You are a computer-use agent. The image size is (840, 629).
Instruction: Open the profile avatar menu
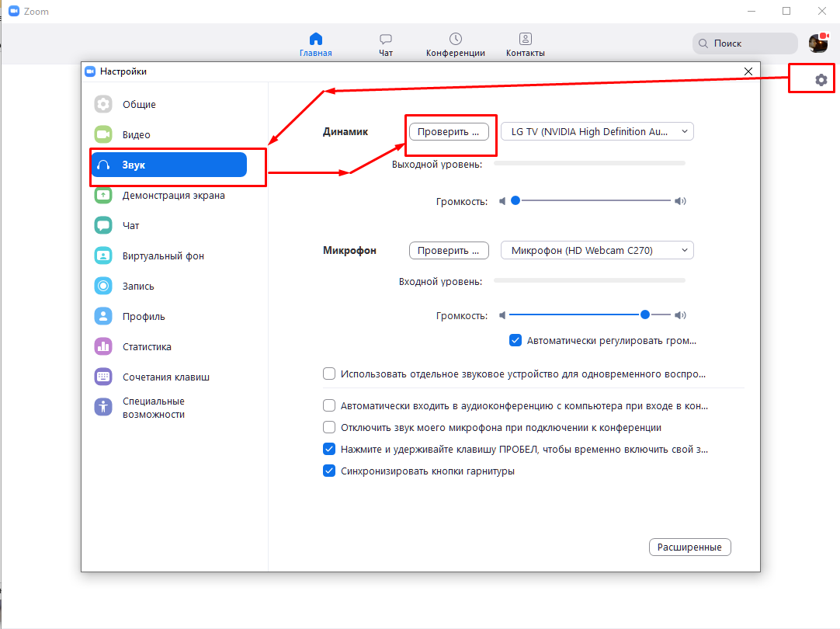(x=818, y=43)
